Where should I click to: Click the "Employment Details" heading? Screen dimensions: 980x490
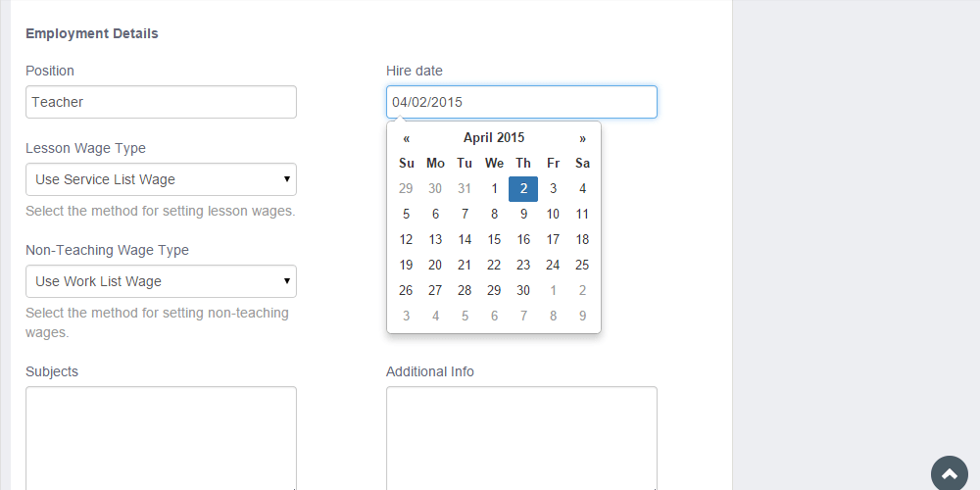[x=92, y=33]
